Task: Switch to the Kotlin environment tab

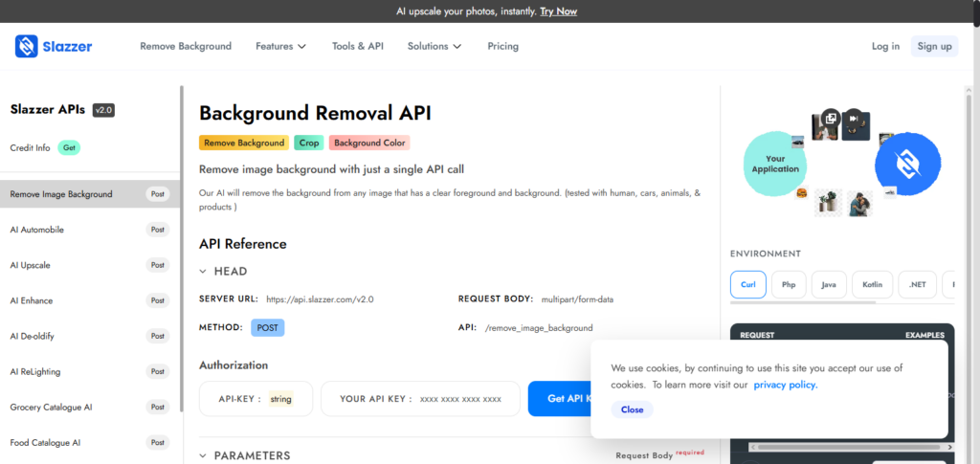Action: tap(873, 285)
